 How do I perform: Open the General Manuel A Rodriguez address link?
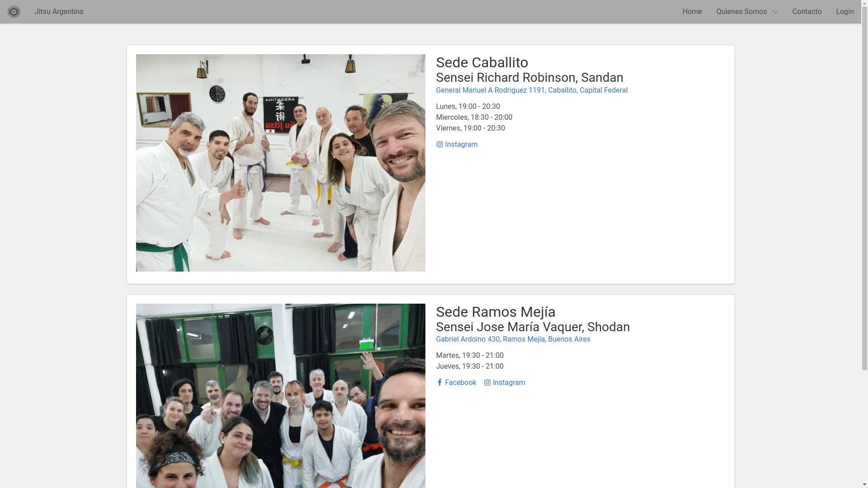click(x=531, y=90)
